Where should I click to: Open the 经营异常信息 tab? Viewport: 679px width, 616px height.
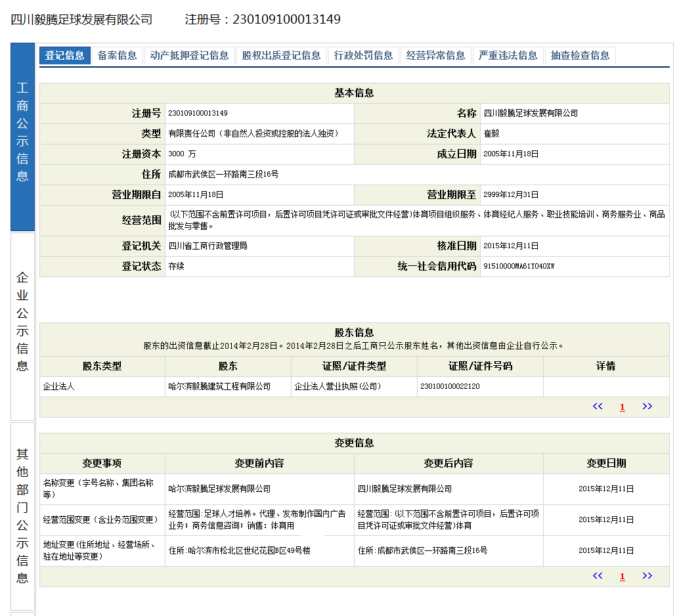[x=435, y=55]
